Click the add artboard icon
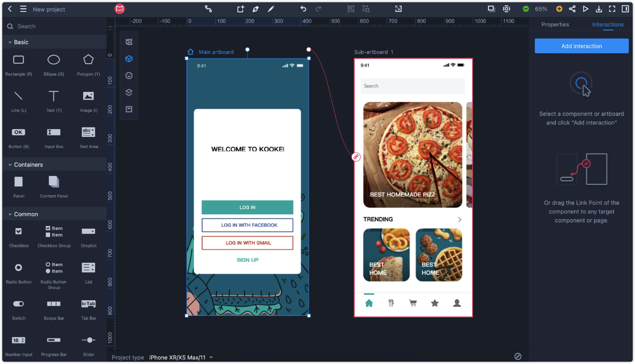635x364 pixels. [241, 9]
